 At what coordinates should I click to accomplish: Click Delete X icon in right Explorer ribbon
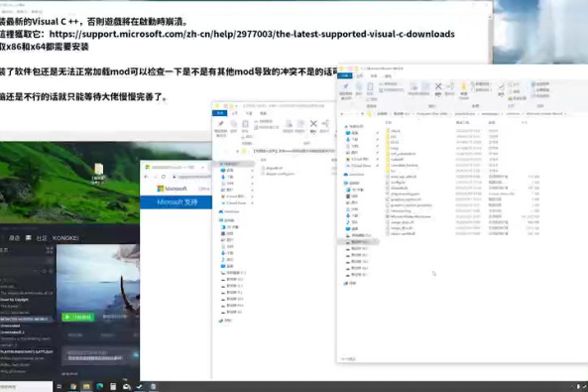[438, 86]
